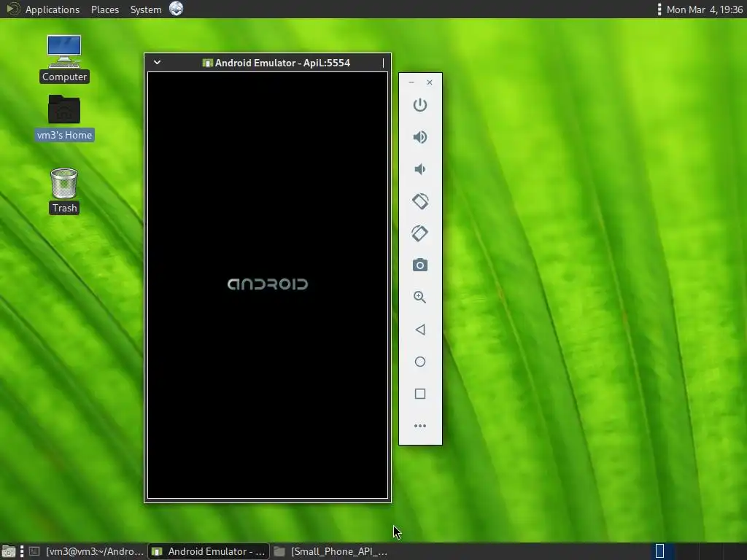Click the date and time clock
Image resolution: width=747 pixels, height=560 pixels.
704,9
